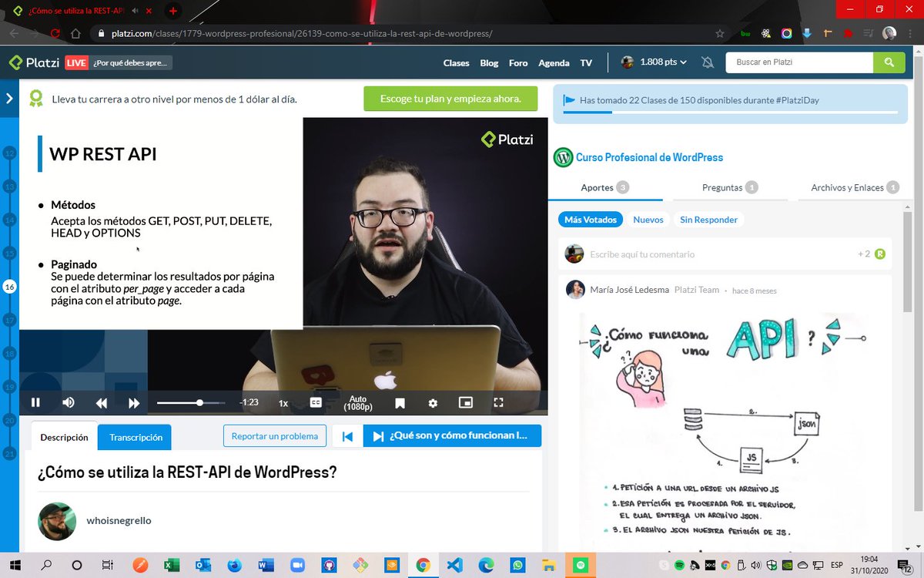This screenshot has height=578, width=924.
Task: Go to next class ¿Qué son y cómo funcionan
Action: point(453,435)
